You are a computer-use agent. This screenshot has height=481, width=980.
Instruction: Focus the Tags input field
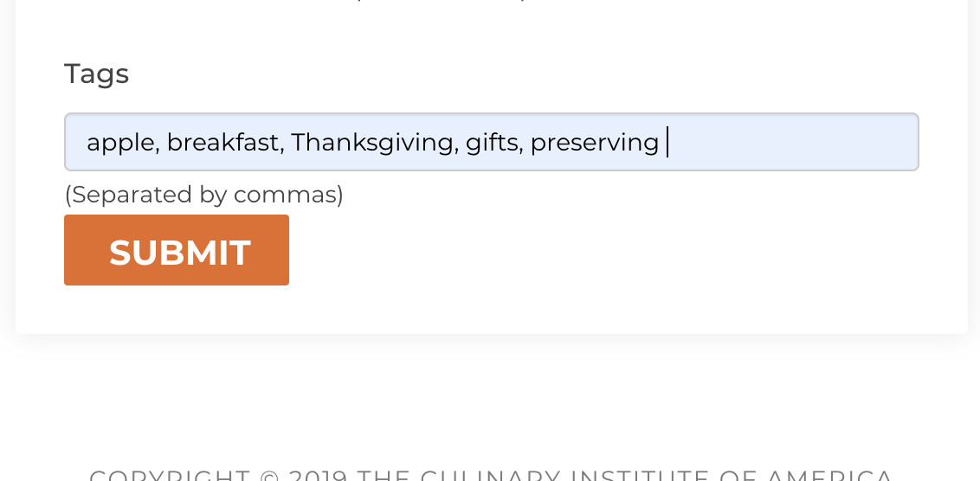tap(491, 142)
